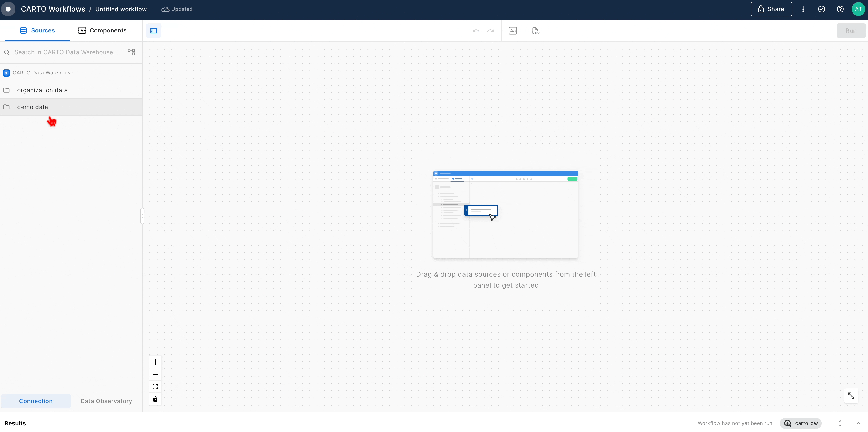Click the left panel resize handle

(142, 216)
